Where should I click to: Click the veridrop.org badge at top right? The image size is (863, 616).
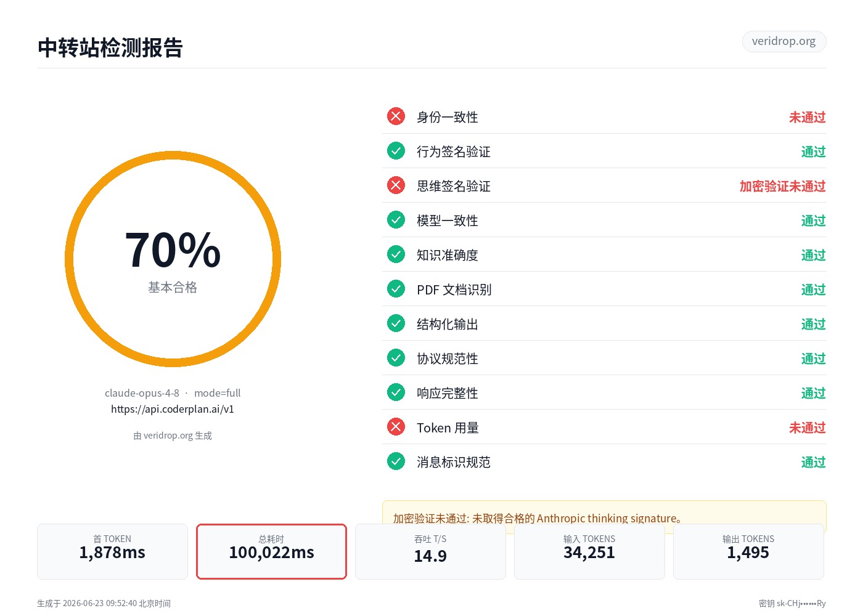(784, 41)
